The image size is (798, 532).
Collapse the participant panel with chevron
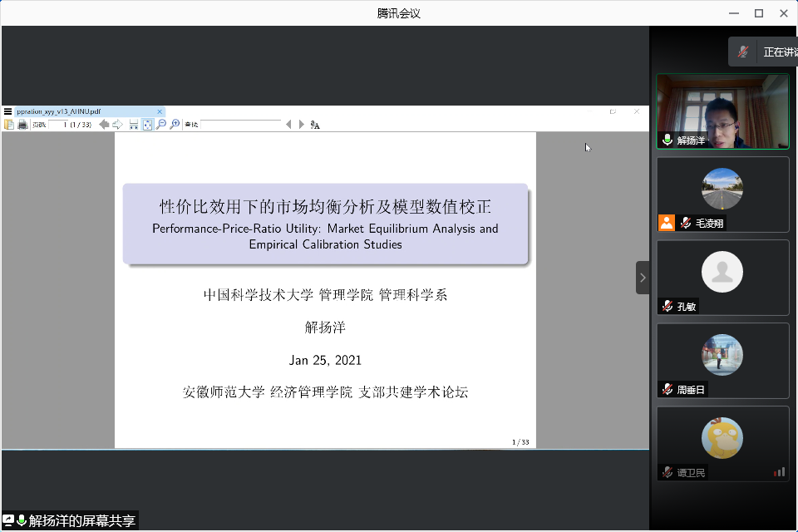tap(643, 278)
